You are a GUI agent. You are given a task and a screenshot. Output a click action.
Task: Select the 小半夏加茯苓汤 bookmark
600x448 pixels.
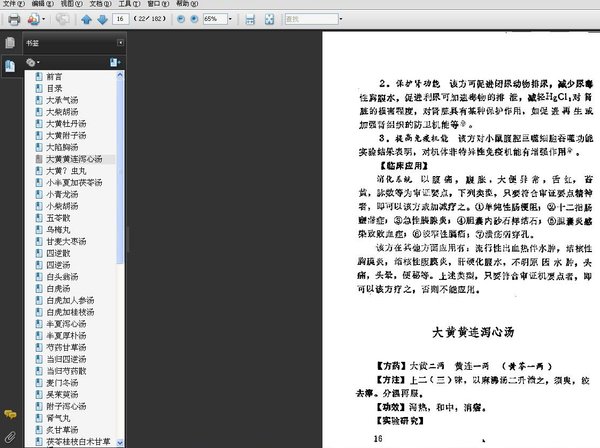[74, 183]
